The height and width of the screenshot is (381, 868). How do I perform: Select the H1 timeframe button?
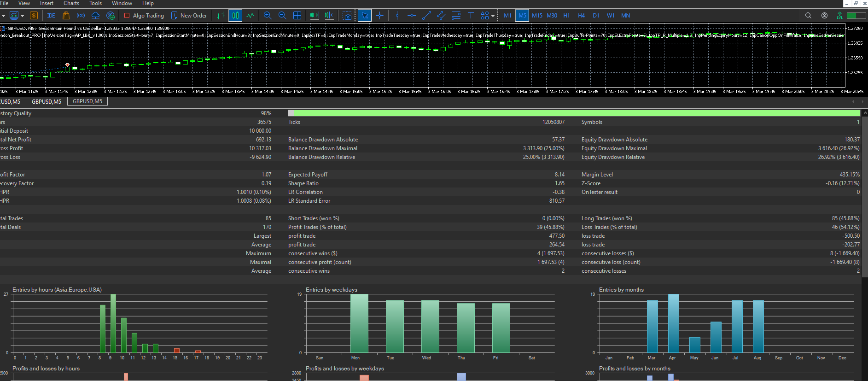pos(566,16)
